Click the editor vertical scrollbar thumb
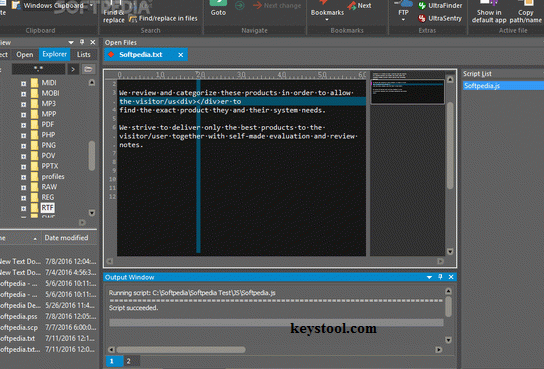Viewport: 544px width, 369px height. [x=450, y=146]
